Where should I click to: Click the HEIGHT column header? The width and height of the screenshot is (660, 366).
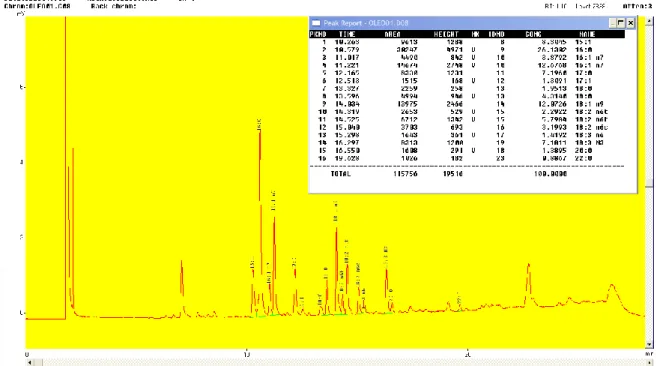(446, 34)
